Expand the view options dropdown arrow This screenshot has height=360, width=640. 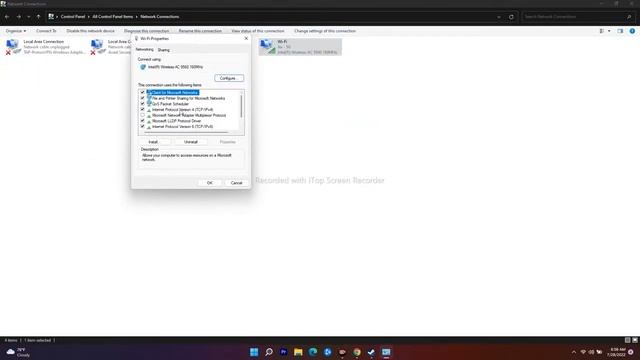coord(609,31)
